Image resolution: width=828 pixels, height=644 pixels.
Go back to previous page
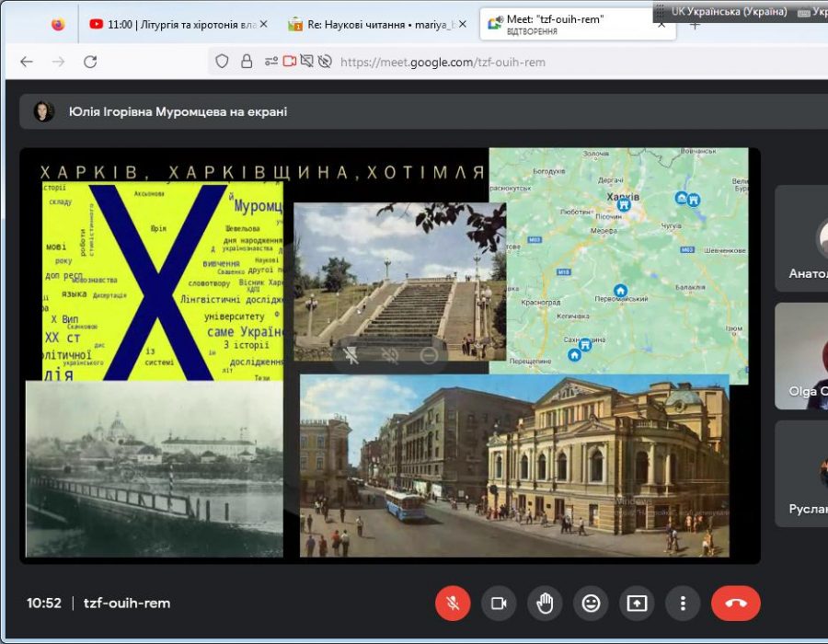[x=27, y=62]
